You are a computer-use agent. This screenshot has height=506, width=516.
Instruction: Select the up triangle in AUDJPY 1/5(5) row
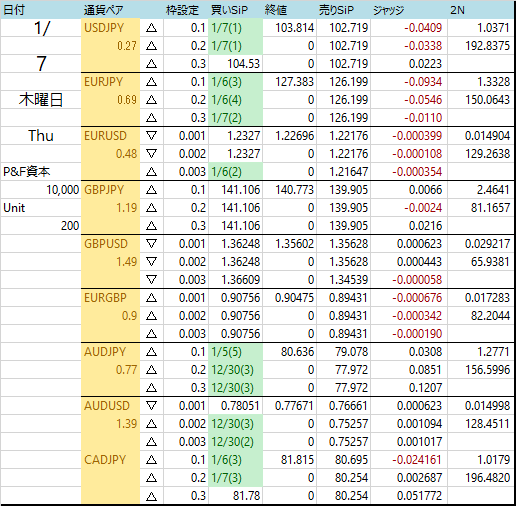pos(151,352)
